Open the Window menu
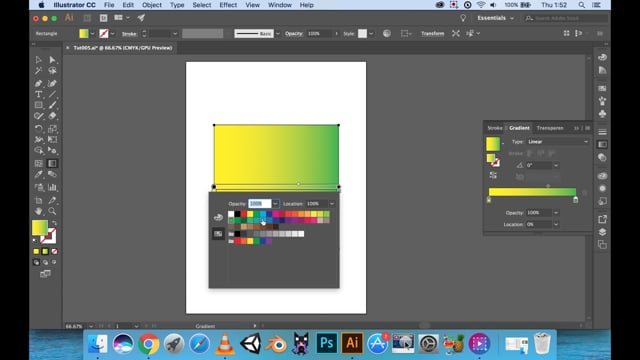 280,5
